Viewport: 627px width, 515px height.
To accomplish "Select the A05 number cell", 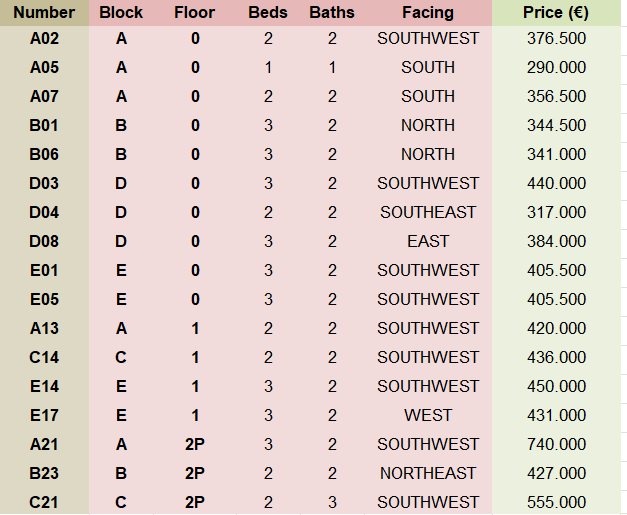I will pos(45,68).
